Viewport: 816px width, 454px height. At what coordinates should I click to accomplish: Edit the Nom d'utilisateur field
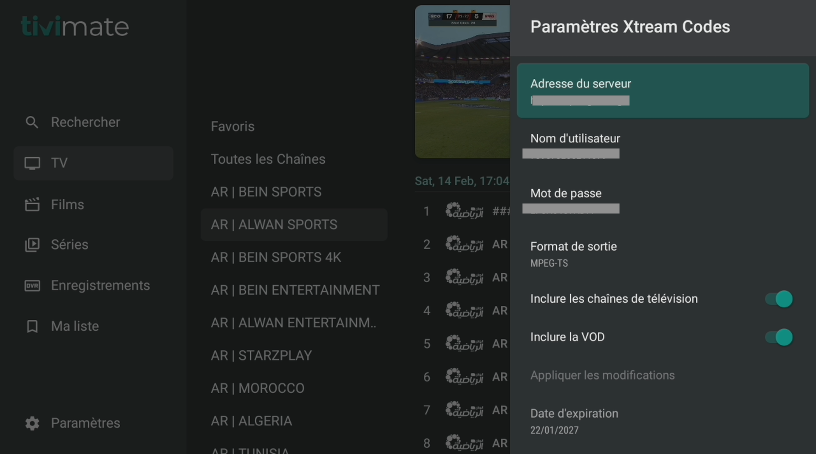[x=662, y=145]
